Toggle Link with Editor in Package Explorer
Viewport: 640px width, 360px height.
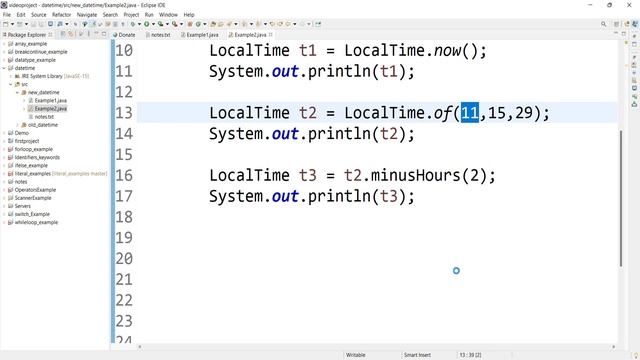71,34
